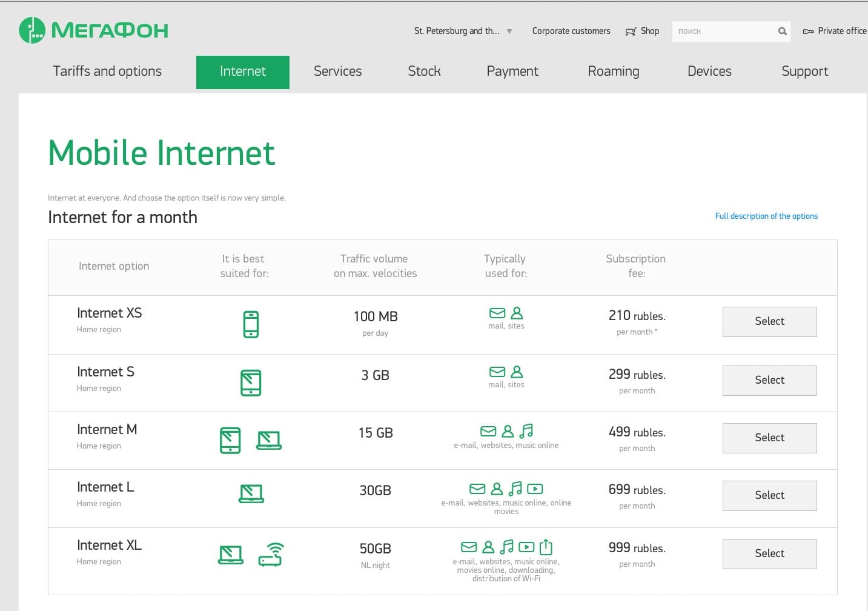This screenshot has width=868, height=611.
Task: Click the upload share icon for Internet XL
Action: coord(546,547)
